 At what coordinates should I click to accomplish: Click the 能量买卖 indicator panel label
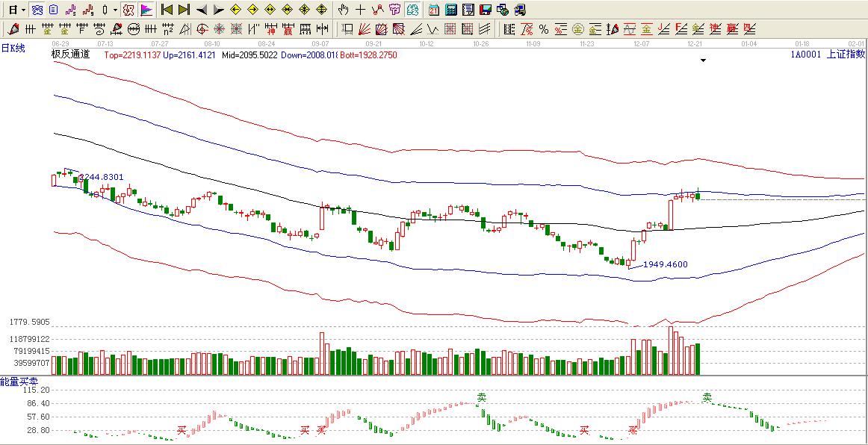tap(15, 382)
